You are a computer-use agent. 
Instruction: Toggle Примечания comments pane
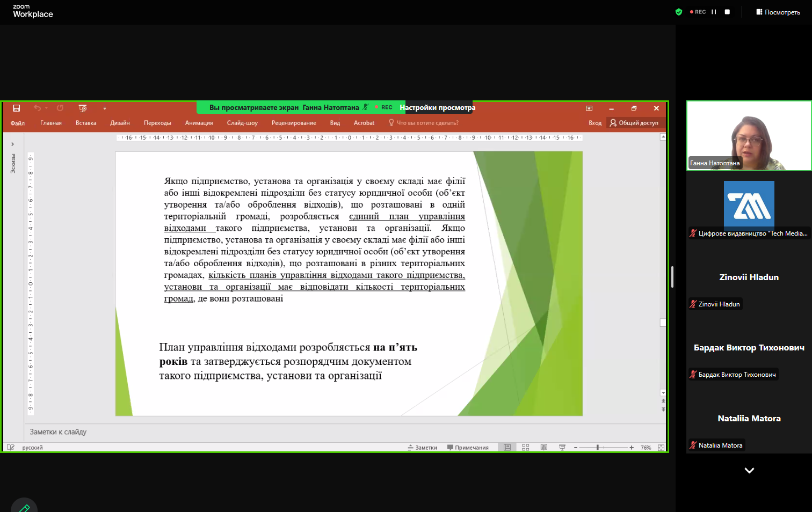click(x=468, y=448)
